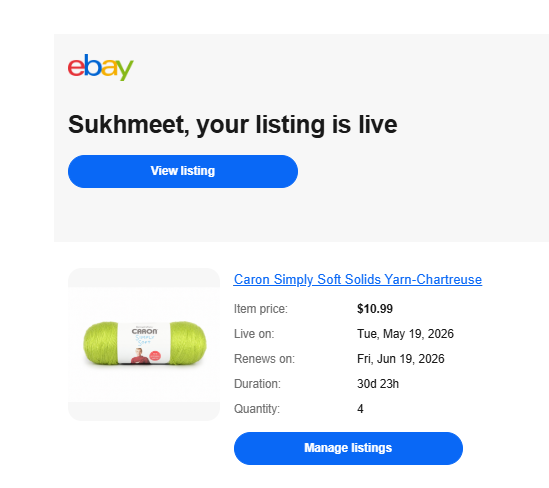Open the View listing button
Image resolution: width=549 pixels, height=488 pixels.
[x=183, y=171]
